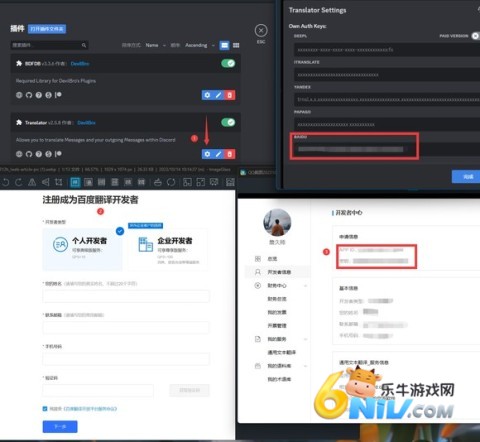The width and height of the screenshot is (480, 442).
Task: Disable the Translator plugin toggle
Action: 228,122
